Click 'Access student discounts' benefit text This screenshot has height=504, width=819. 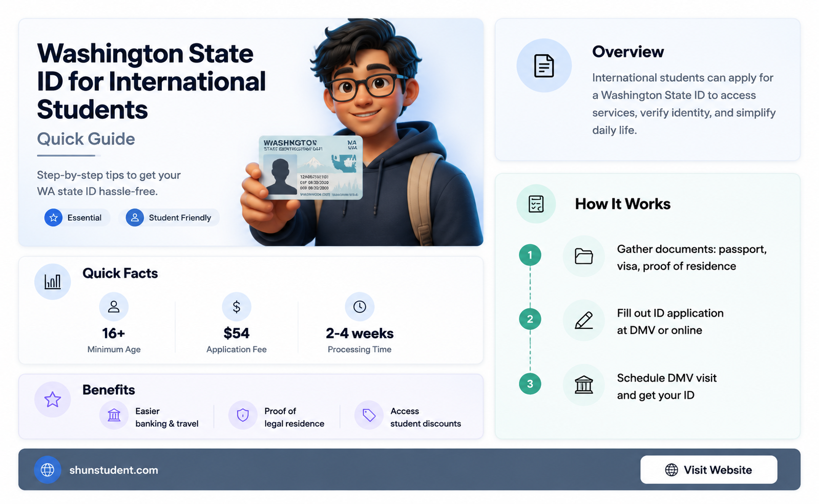point(425,417)
